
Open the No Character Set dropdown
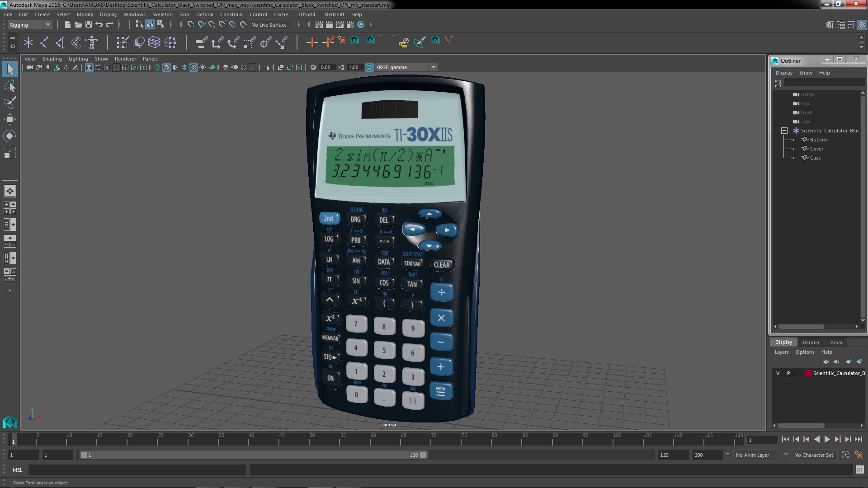815,455
